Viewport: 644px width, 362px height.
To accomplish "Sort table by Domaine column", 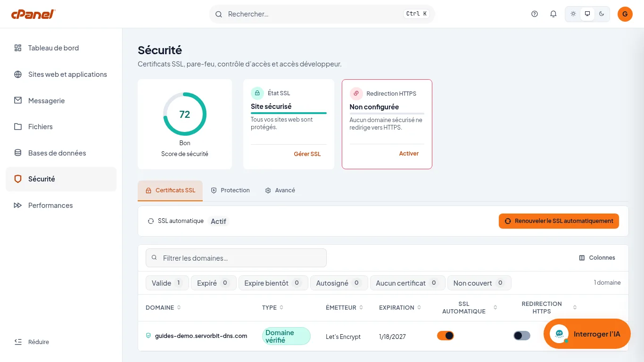I will [163, 308].
